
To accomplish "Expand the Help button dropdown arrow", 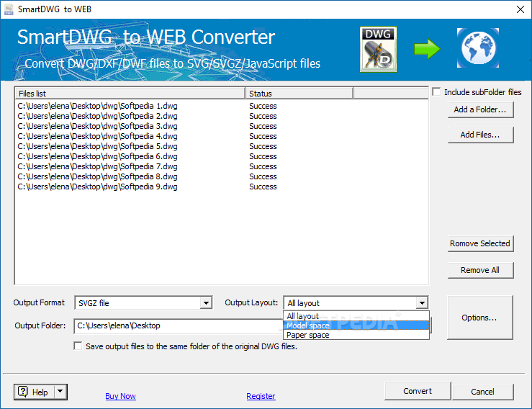I will coord(60,392).
